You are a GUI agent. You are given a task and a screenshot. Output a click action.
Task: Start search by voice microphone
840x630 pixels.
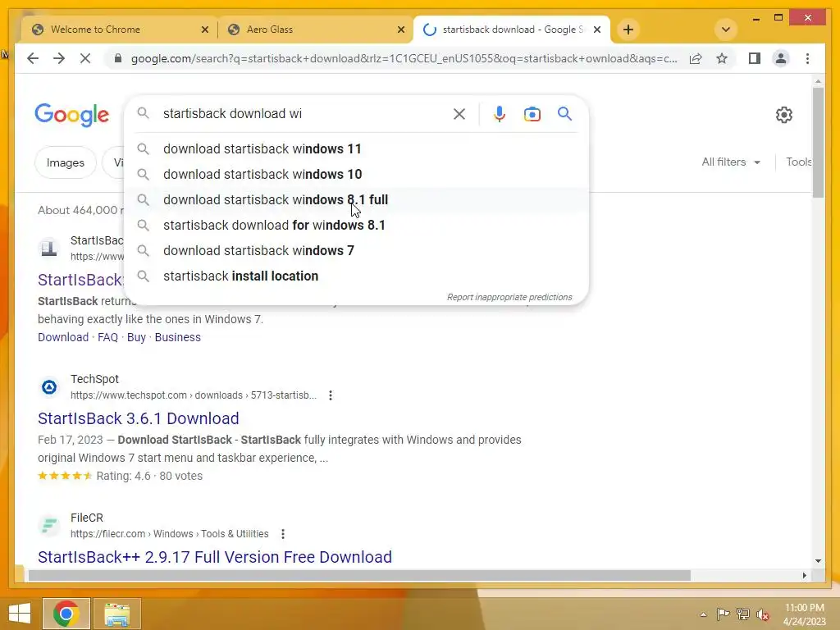500,113
